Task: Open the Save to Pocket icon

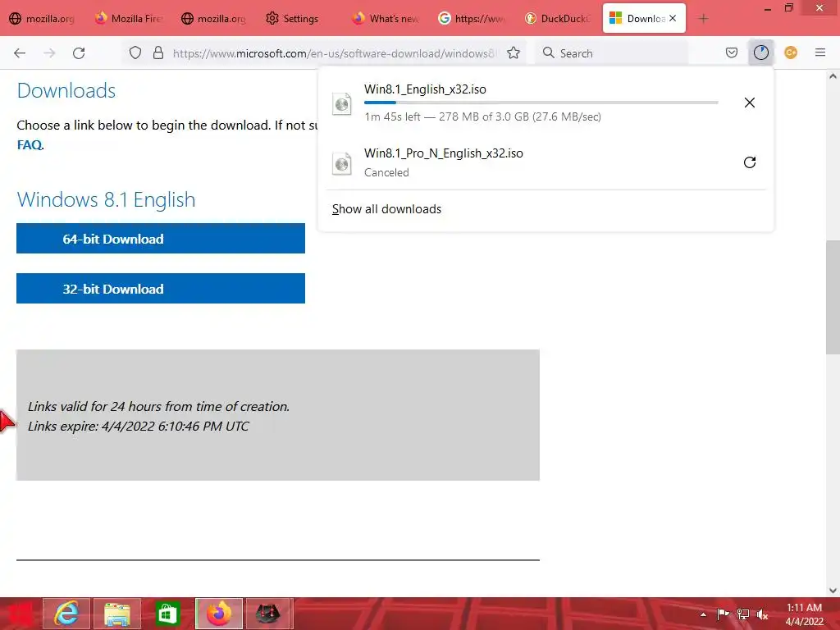Action: point(731,53)
